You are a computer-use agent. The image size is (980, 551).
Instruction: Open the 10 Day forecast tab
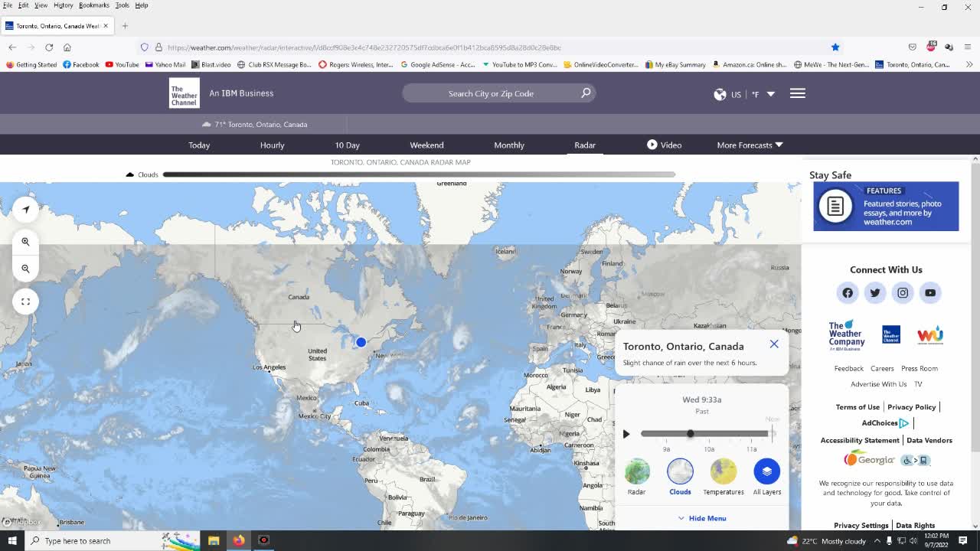click(347, 145)
